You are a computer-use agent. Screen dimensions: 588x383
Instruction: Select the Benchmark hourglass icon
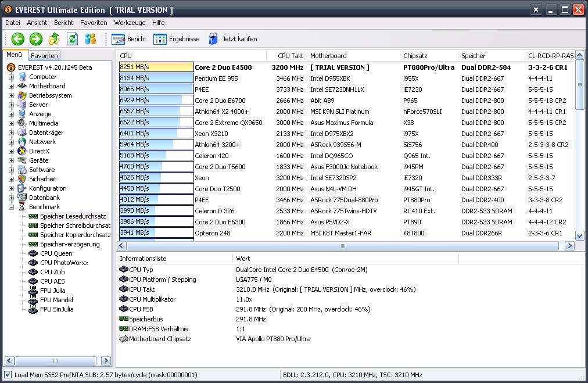23,207
